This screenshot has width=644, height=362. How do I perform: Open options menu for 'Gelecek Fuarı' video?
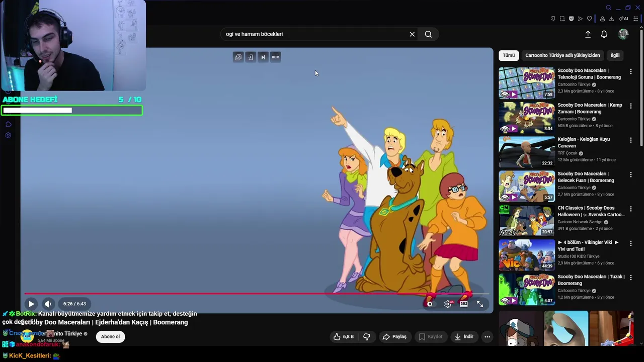(x=630, y=174)
